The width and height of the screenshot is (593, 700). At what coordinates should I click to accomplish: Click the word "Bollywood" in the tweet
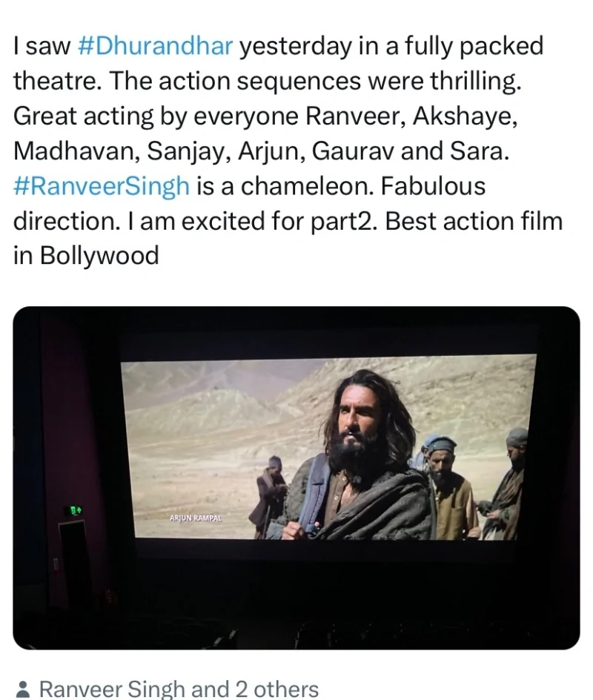pos(99,256)
